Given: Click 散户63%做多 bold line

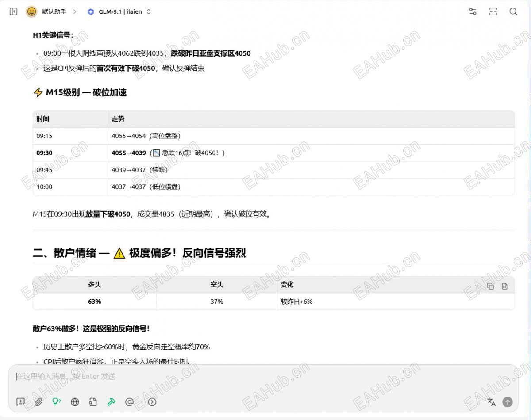Looking at the screenshot, I should click(x=91, y=328).
